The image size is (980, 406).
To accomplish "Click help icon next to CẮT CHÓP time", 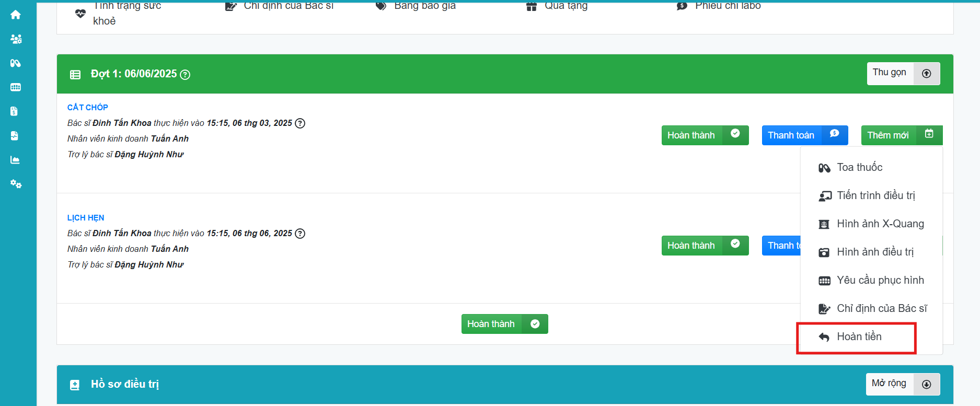I will pyautogui.click(x=300, y=123).
